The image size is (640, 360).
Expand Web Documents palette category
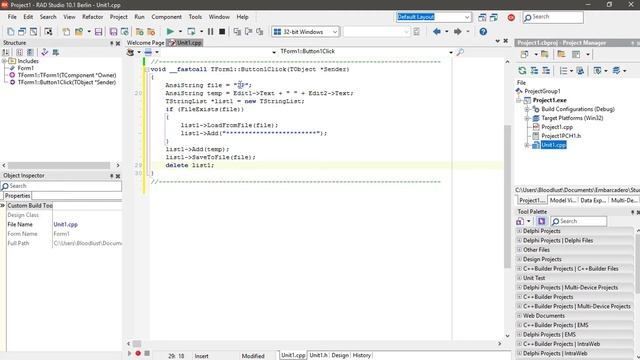click(x=520, y=316)
